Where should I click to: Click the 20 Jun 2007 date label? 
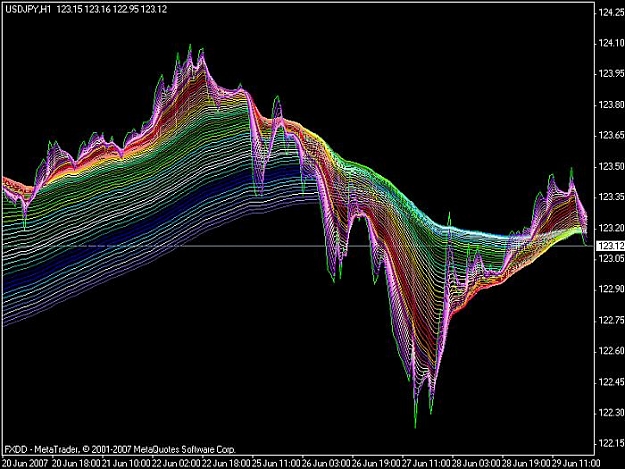click(25, 463)
